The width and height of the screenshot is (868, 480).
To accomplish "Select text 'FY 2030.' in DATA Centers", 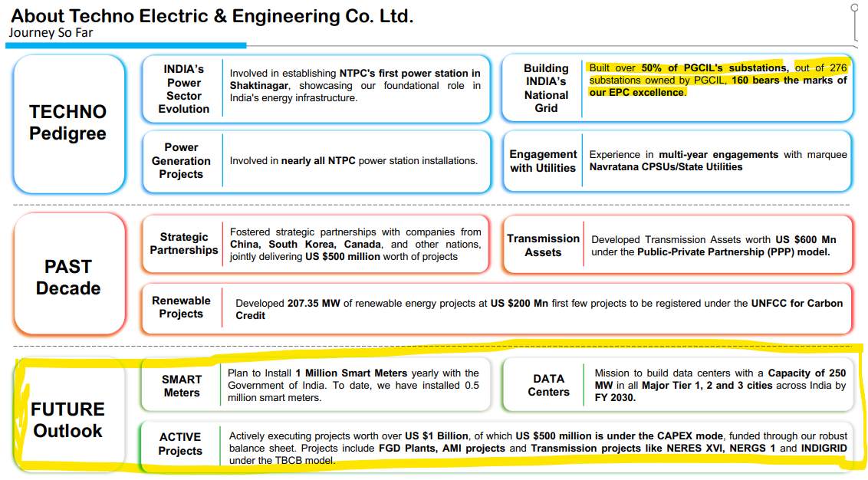I will (x=615, y=397).
